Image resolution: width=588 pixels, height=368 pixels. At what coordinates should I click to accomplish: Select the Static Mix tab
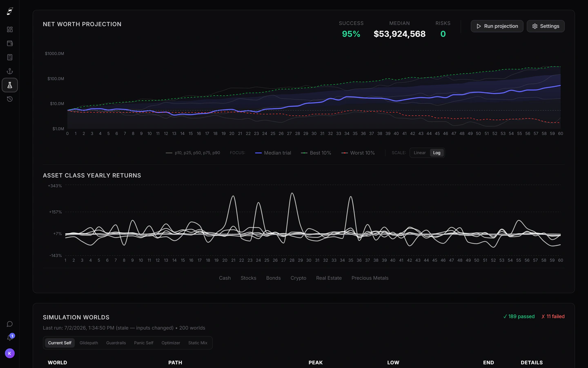click(x=198, y=343)
